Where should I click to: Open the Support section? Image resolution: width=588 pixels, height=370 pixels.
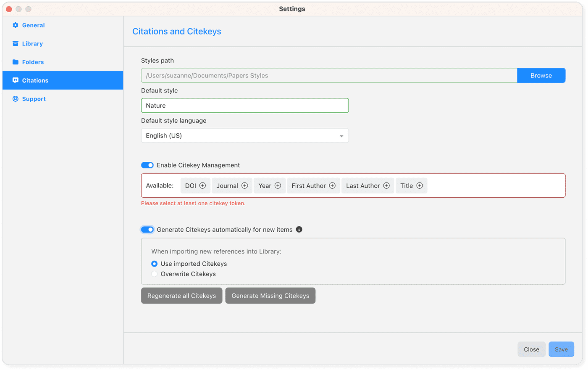point(34,99)
